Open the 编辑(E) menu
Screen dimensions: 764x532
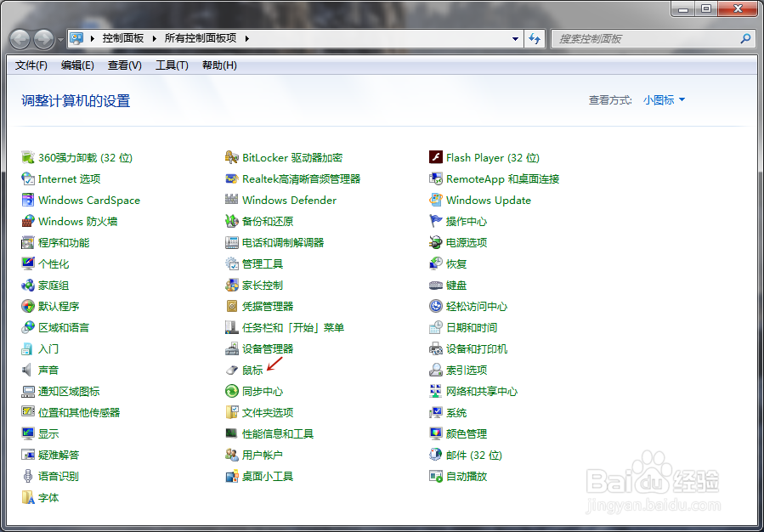coord(77,65)
